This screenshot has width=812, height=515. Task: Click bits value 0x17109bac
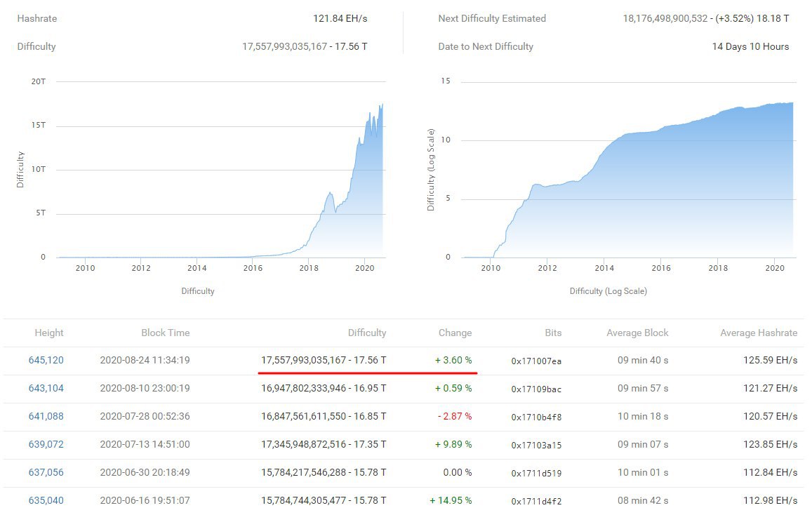536,389
